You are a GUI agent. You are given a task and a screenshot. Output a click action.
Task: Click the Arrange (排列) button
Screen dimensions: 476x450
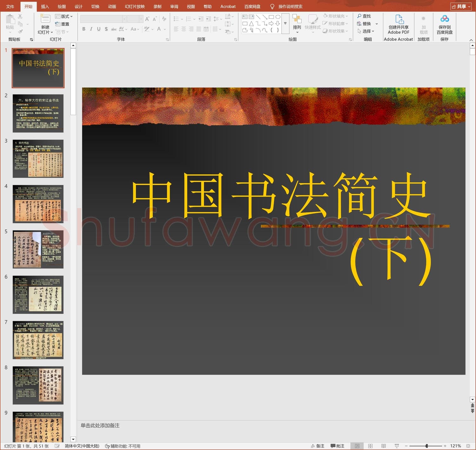coord(297,23)
